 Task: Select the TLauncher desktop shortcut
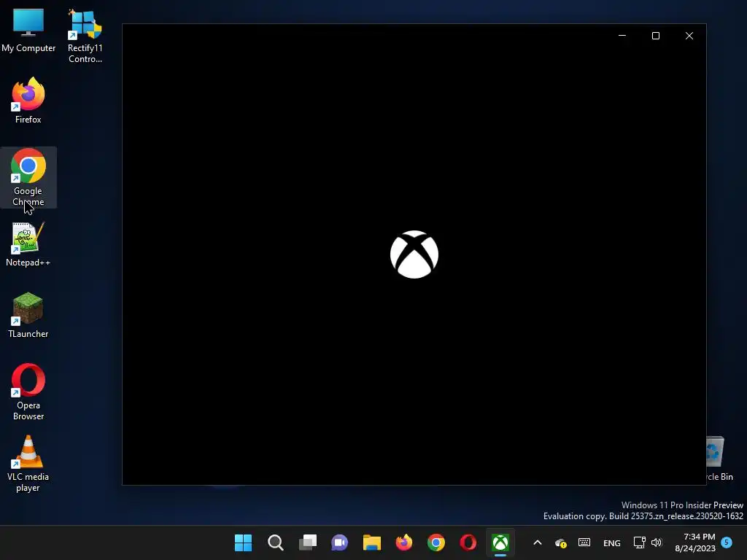pos(28,315)
